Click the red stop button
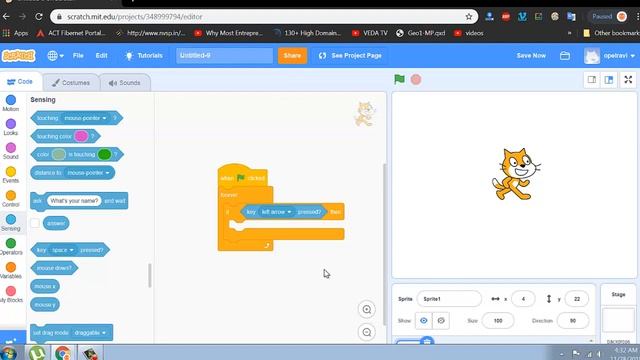 coord(416,80)
